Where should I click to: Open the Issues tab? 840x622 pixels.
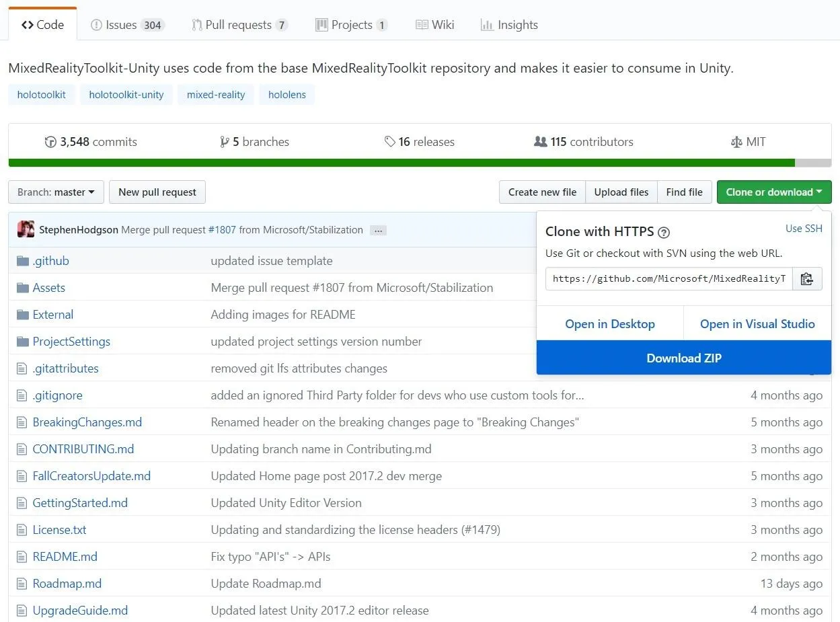tap(126, 25)
